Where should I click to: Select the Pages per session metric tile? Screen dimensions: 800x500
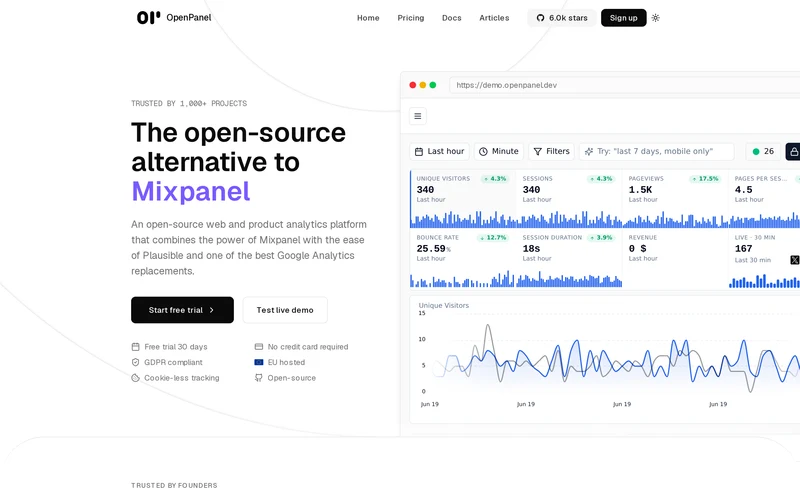(x=764, y=199)
